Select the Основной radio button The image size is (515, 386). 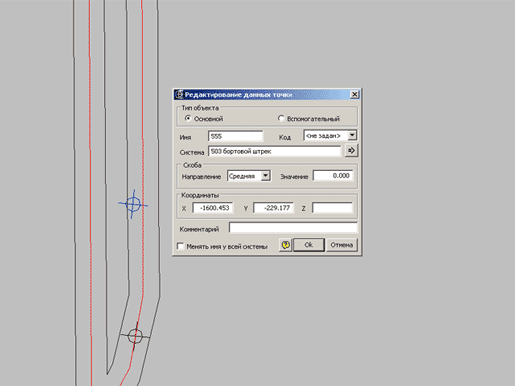pyautogui.click(x=188, y=118)
